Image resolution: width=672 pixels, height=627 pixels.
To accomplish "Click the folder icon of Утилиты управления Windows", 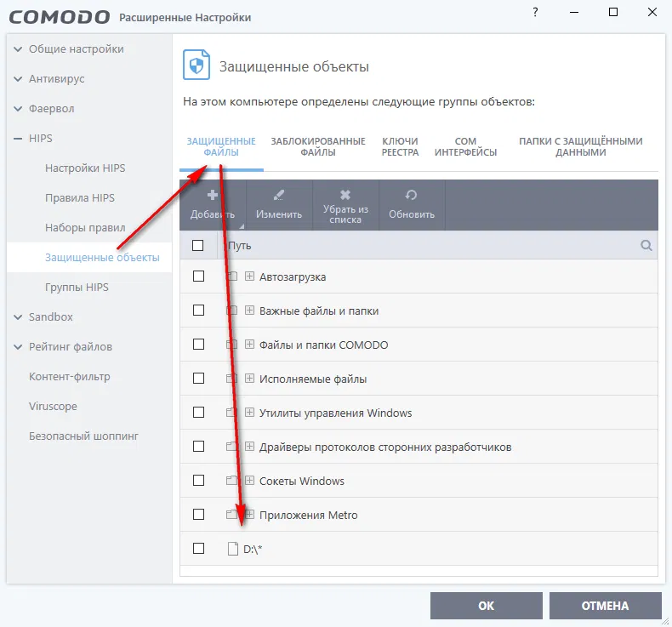I will 232,413.
